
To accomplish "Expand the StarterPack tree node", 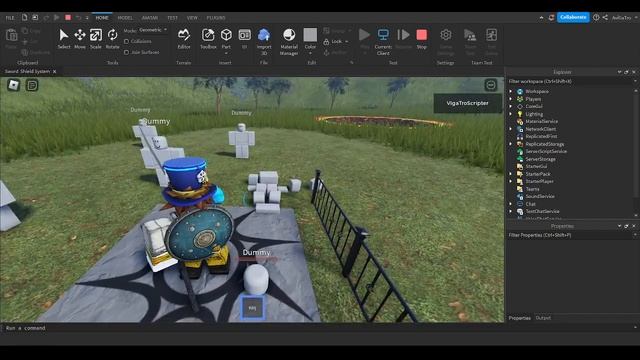I will coord(511,174).
